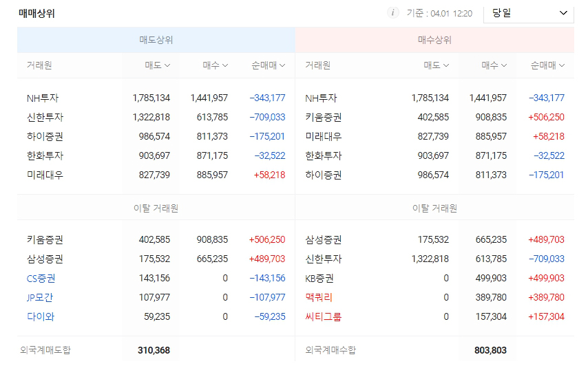Select 신한투자 in 매도상위 top list
Image resolution: width=588 pixels, height=368 pixels.
(45, 118)
